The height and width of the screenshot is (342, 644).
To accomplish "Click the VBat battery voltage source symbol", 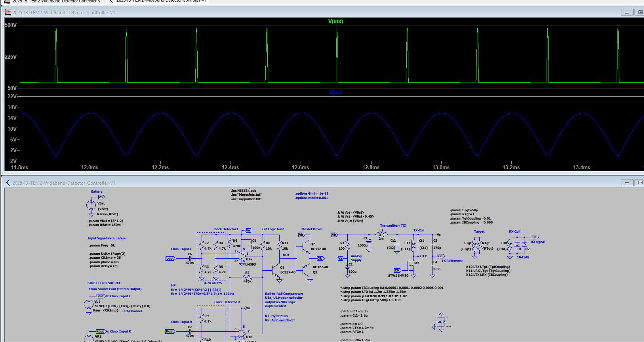I will 91,205.
